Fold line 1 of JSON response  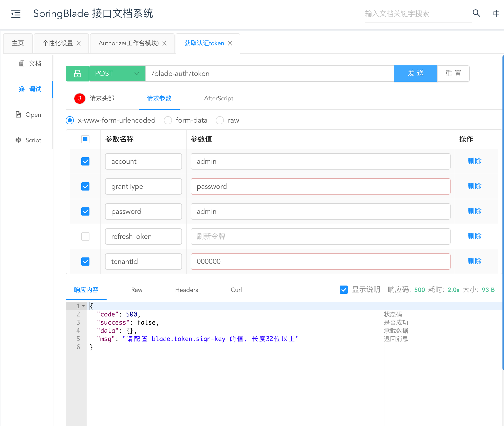tap(83, 306)
